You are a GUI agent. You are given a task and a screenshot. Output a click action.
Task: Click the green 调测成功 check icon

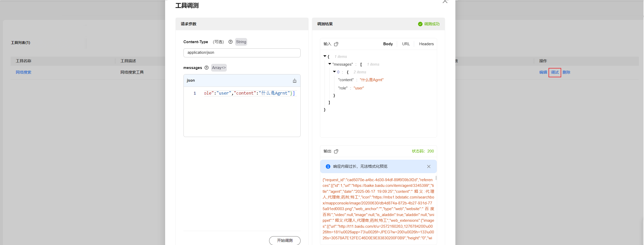[x=420, y=24]
